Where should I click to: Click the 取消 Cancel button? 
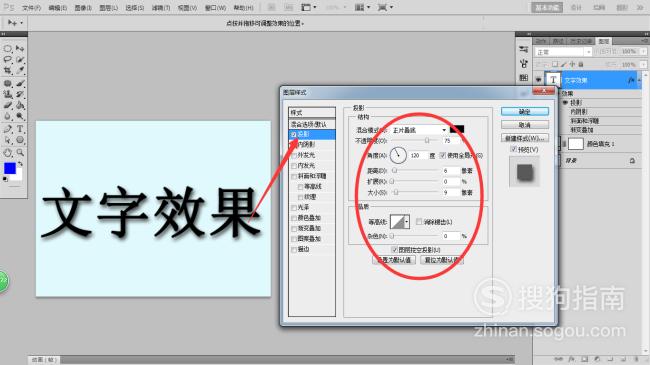point(524,125)
